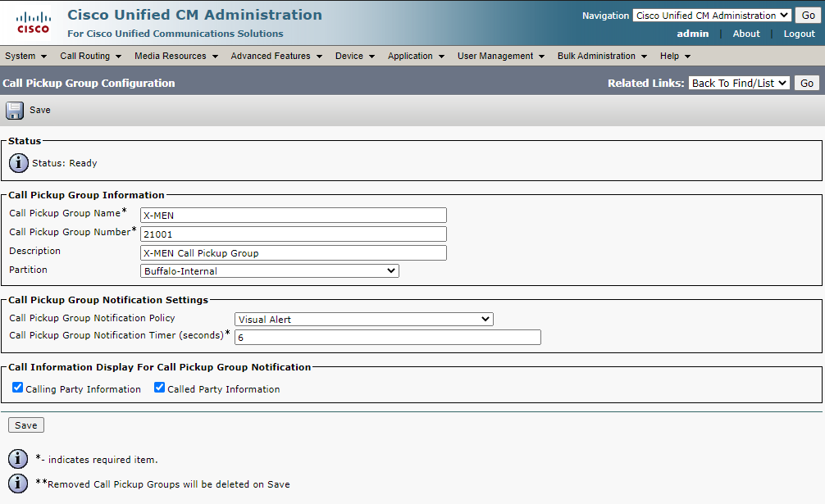This screenshot has width=825, height=504.
Task: Open the Bulk Administration menu
Action: point(602,57)
